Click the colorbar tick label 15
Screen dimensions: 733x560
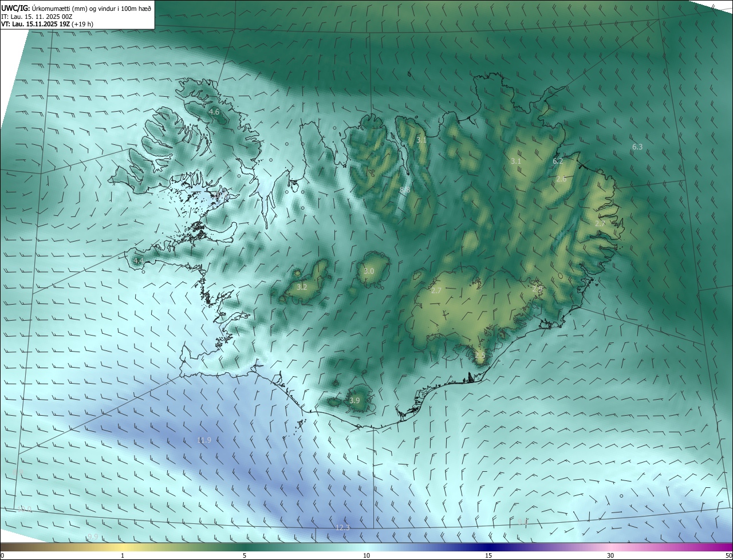(x=488, y=555)
